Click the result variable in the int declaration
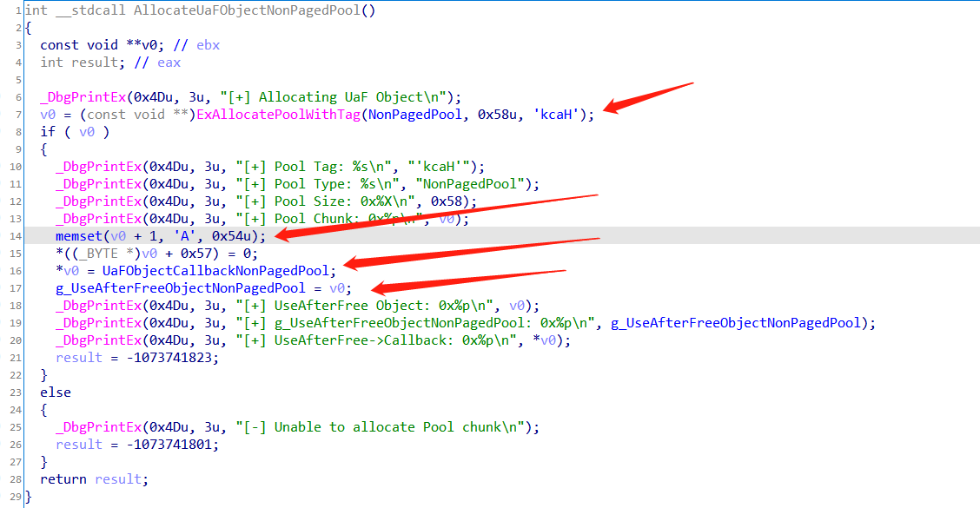 95,63
